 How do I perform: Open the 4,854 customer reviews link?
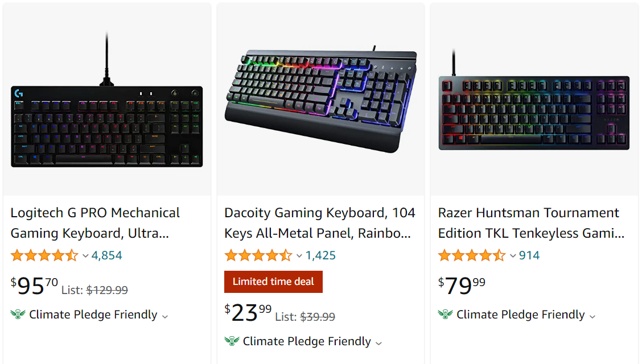coord(107,255)
